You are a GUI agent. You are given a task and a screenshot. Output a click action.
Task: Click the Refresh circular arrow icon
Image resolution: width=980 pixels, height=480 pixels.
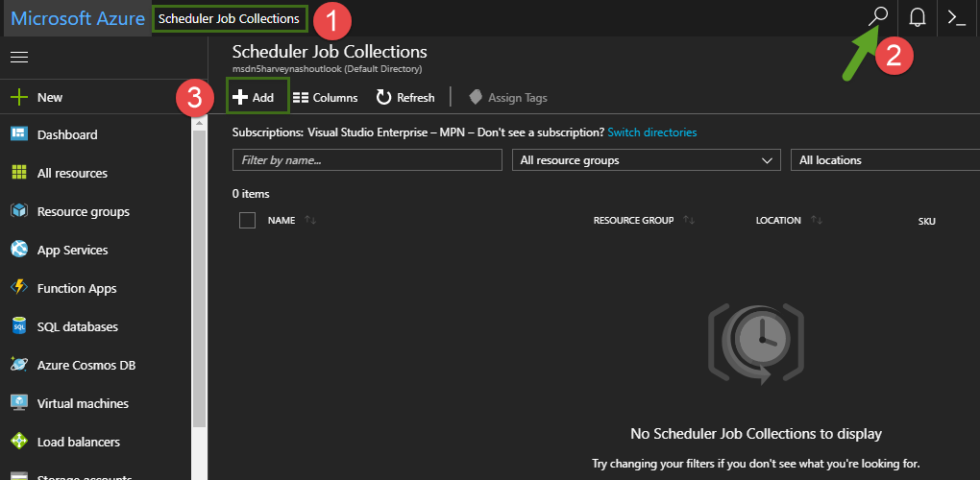pyautogui.click(x=383, y=97)
